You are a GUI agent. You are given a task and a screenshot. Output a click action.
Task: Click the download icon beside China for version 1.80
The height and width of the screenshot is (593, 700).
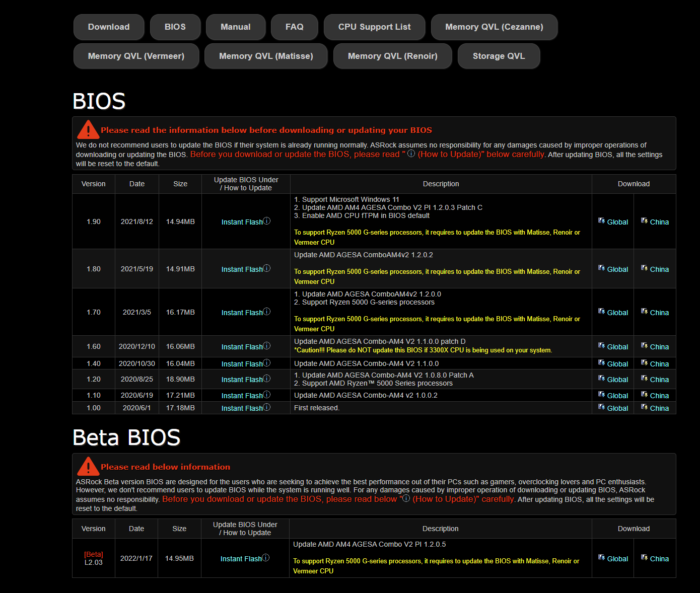click(x=644, y=268)
